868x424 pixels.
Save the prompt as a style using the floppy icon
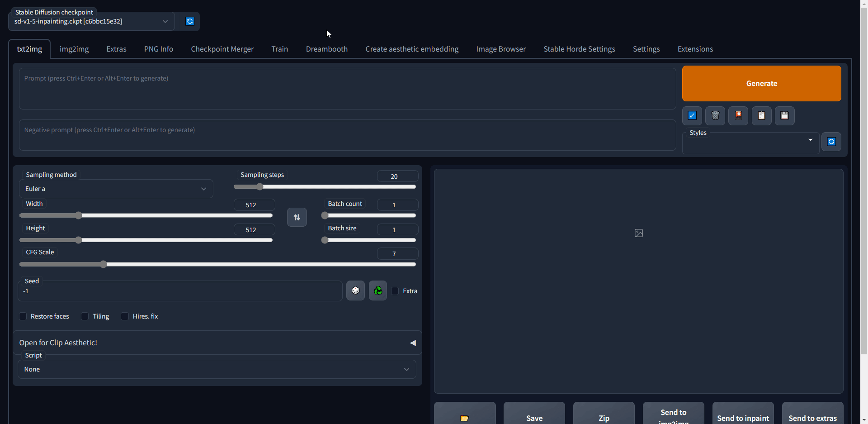click(785, 115)
